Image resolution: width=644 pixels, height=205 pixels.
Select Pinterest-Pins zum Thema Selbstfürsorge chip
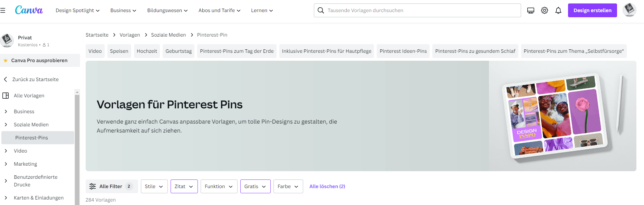(574, 51)
